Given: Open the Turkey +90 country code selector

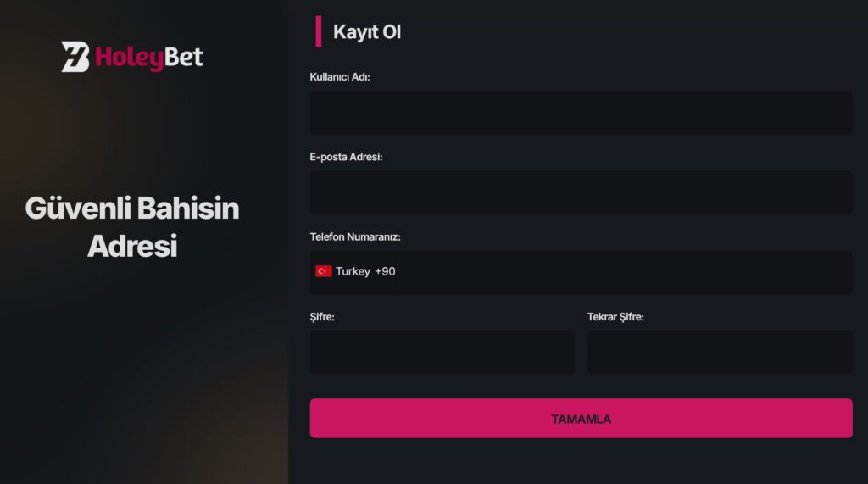Looking at the screenshot, I should [355, 271].
